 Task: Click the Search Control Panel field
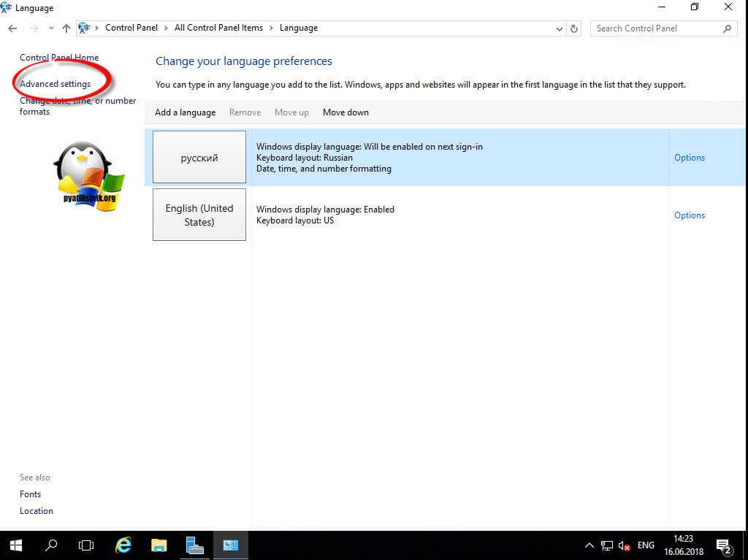coord(656,28)
